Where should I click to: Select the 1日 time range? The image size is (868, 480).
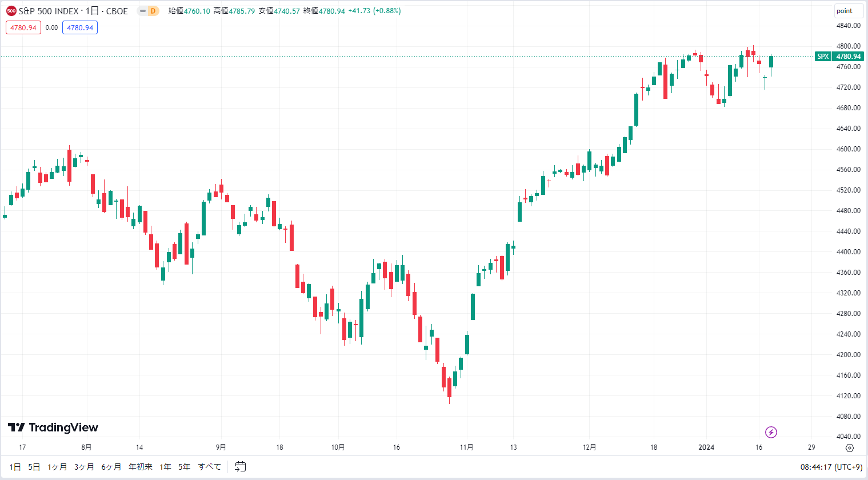[x=15, y=467]
